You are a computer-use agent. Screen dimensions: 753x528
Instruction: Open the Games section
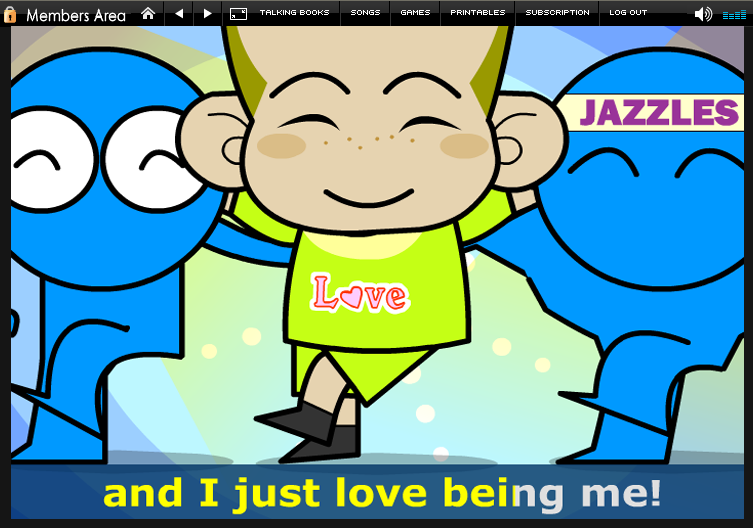pos(415,12)
